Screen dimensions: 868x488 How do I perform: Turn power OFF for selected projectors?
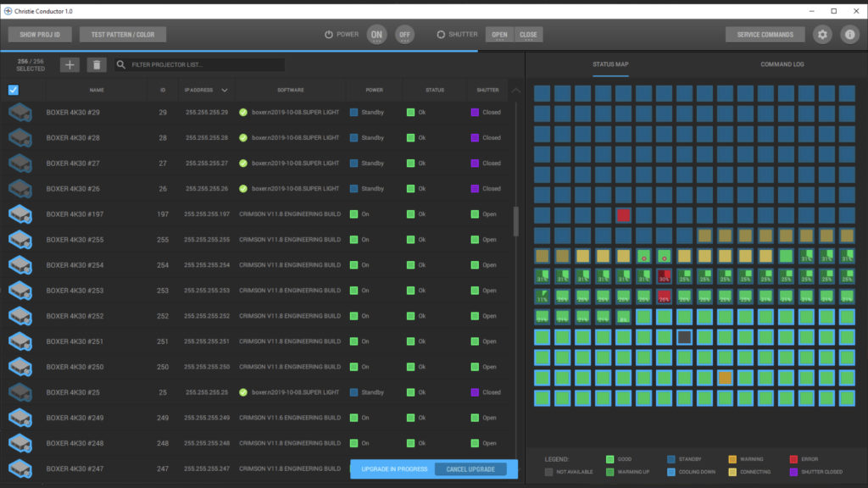(405, 35)
